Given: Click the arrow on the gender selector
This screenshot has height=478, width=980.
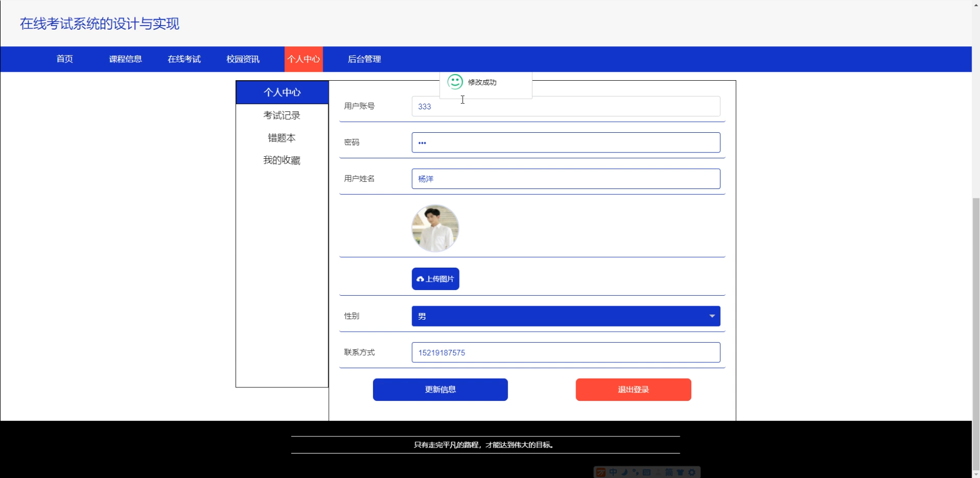Looking at the screenshot, I should pyautogui.click(x=712, y=316).
